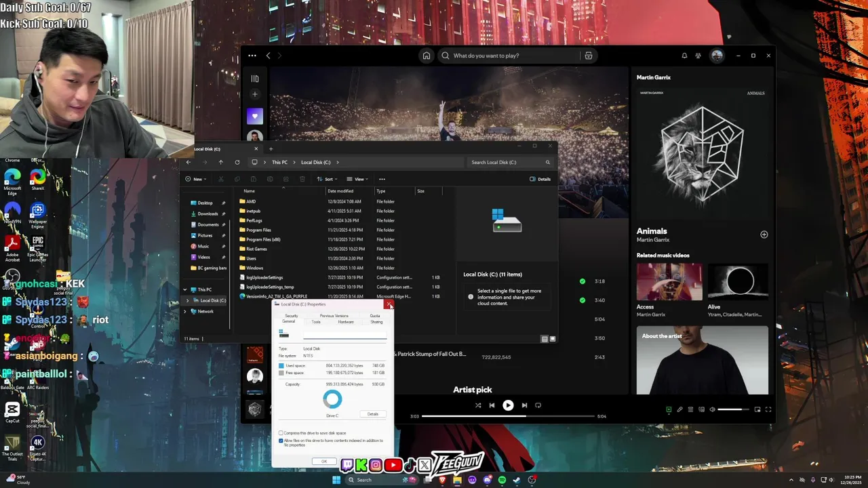Switch to the Previous Versions tab
Image resolution: width=868 pixels, height=488 pixels.
coord(334,316)
